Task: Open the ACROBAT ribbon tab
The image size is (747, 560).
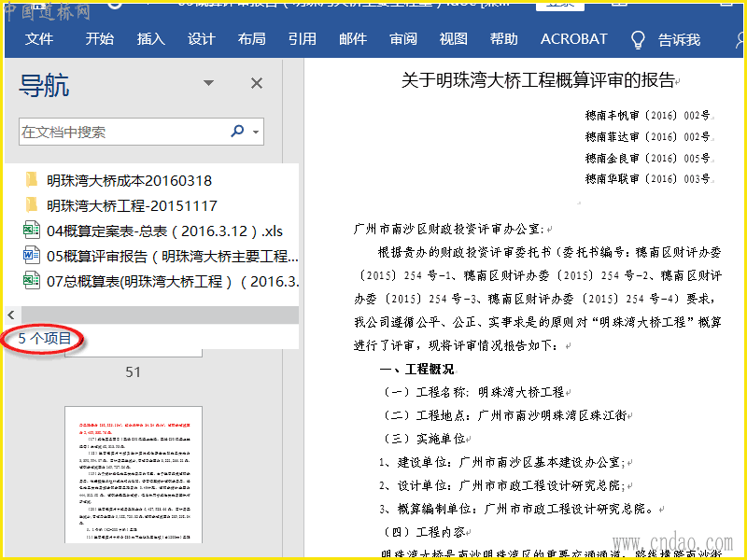Action: [573, 39]
